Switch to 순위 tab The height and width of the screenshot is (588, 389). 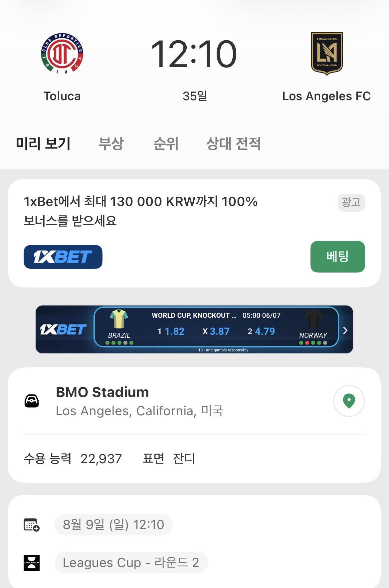click(166, 144)
